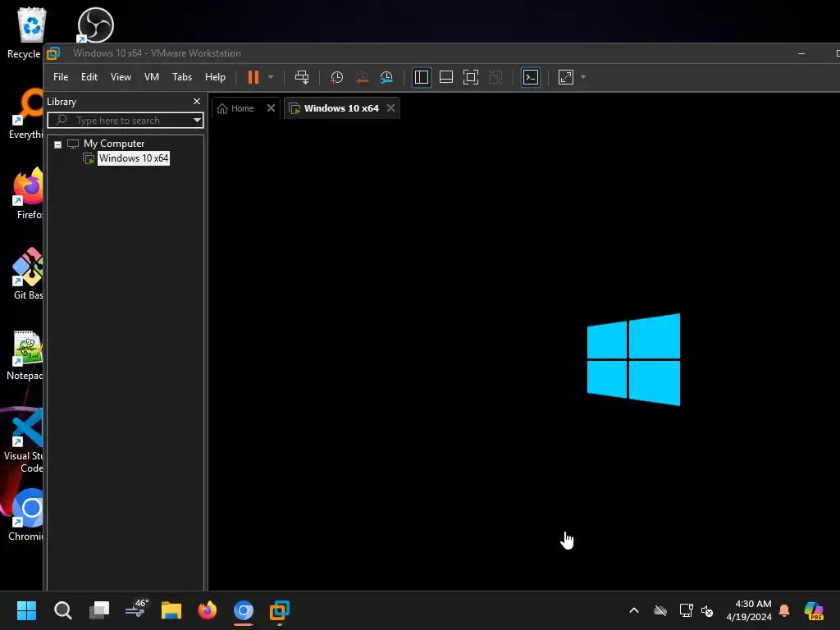Switch to Chromium in the taskbar
Screen dimensions: 840x630
243,610
